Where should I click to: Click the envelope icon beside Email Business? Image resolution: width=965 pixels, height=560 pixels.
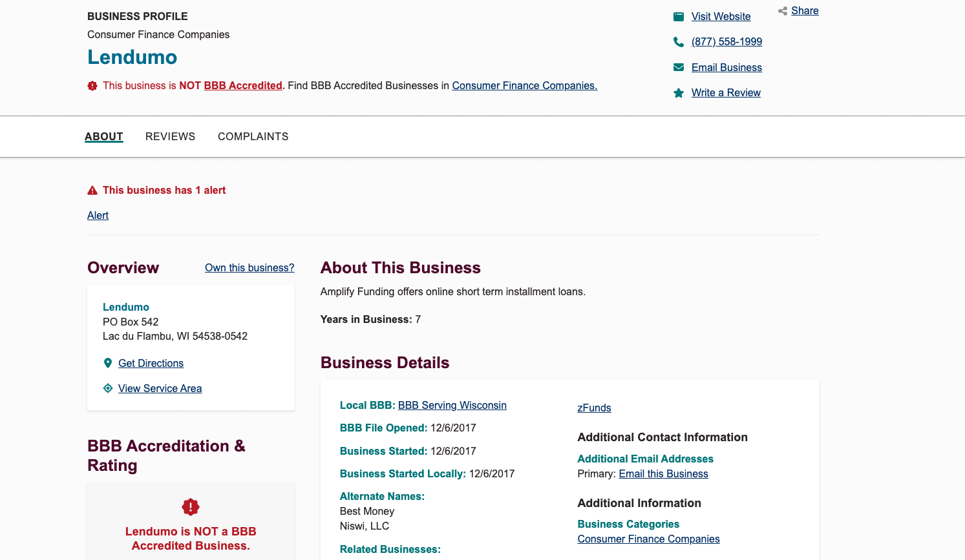[678, 67]
